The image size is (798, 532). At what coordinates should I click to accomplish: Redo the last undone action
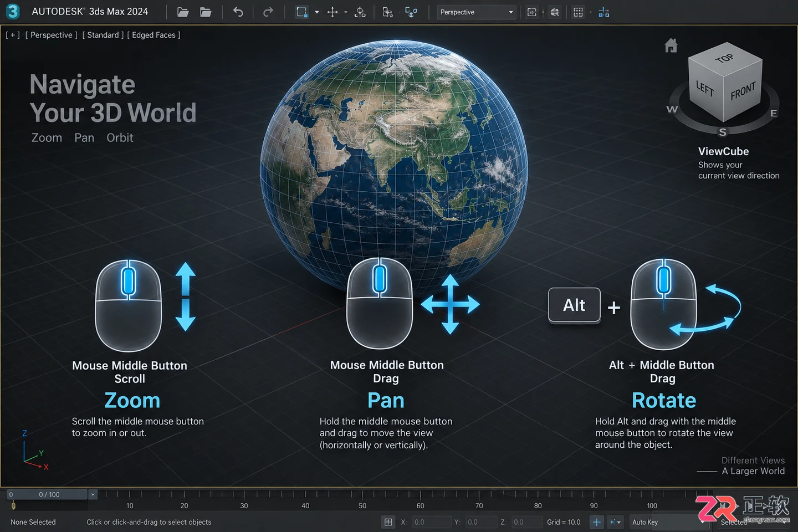pos(268,12)
